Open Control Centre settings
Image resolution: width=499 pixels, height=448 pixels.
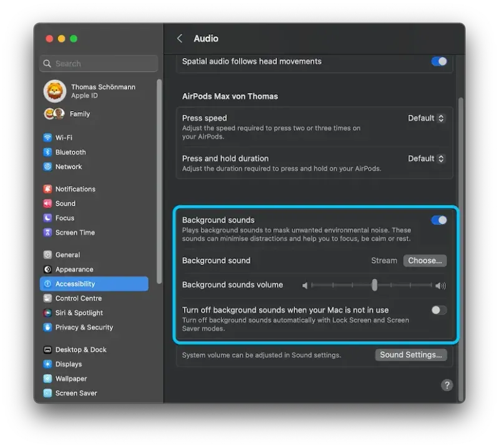[x=94, y=298]
